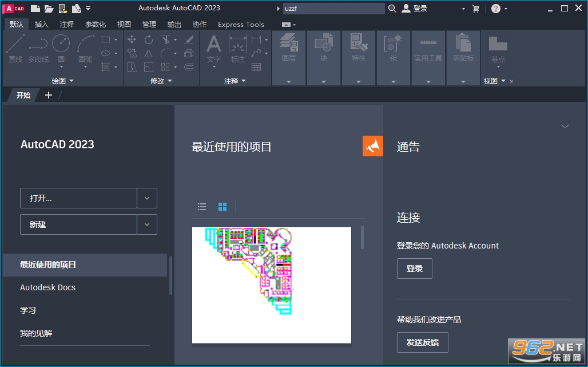Select the Polyline (多段线) tool

38,49
